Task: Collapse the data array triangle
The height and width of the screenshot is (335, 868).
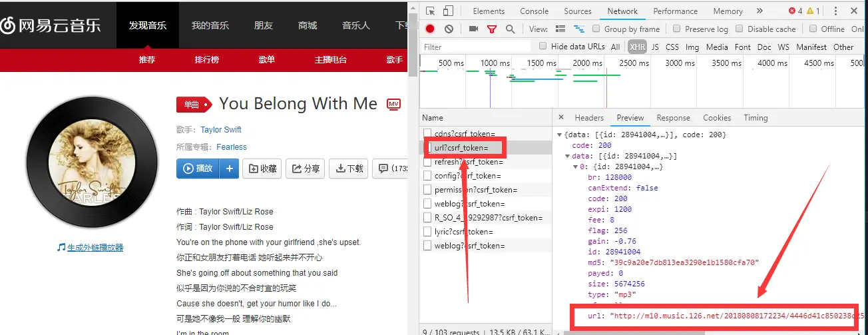Action: (567, 156)
